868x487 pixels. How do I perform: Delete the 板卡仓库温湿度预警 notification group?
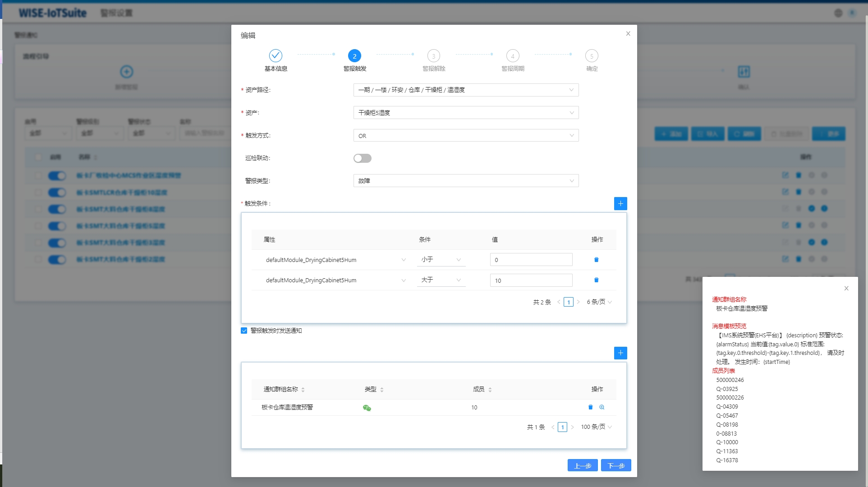tap(590, 407)
